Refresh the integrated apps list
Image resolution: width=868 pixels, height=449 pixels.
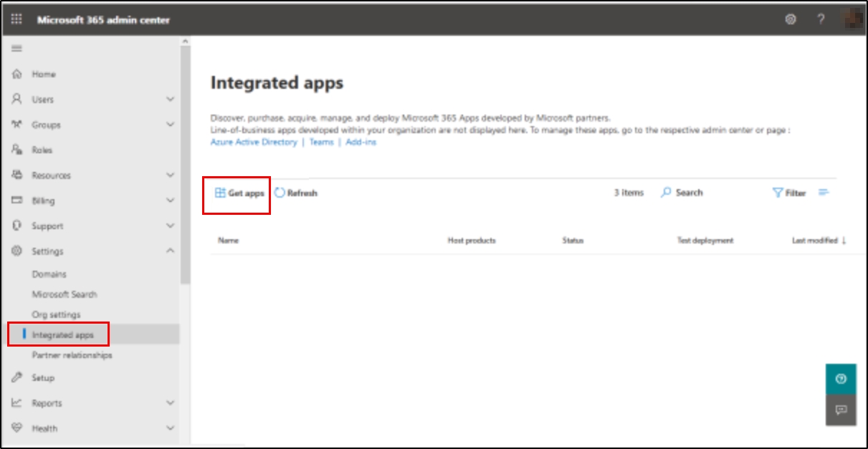coord(295,193)
